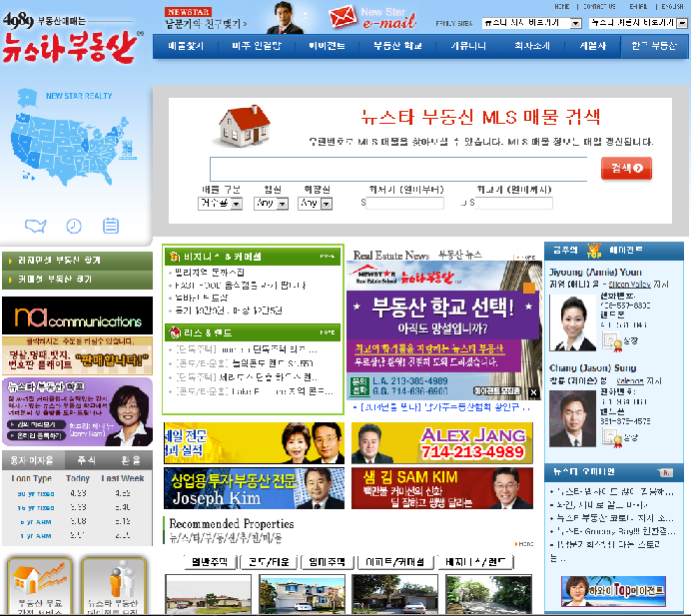Open the 회사소개 nav menu
691x616 pixels.
532,46
